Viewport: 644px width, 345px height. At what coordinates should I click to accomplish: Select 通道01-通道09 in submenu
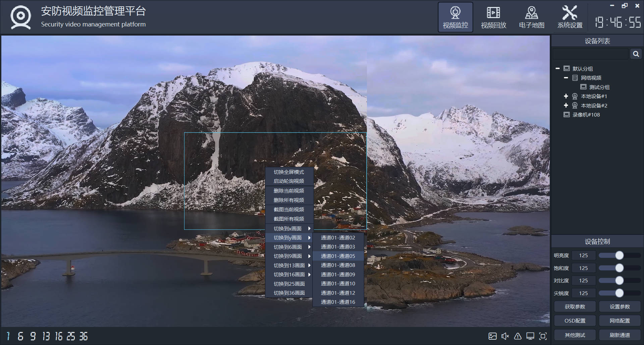coord(338,274)
